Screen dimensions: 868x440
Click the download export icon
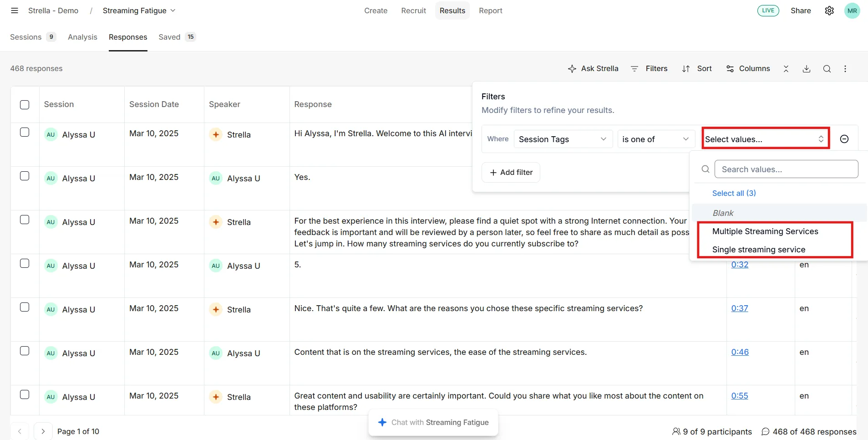point(807,69)
